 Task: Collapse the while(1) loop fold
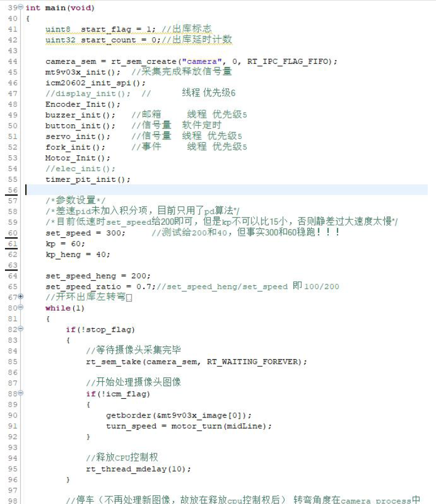21,307
